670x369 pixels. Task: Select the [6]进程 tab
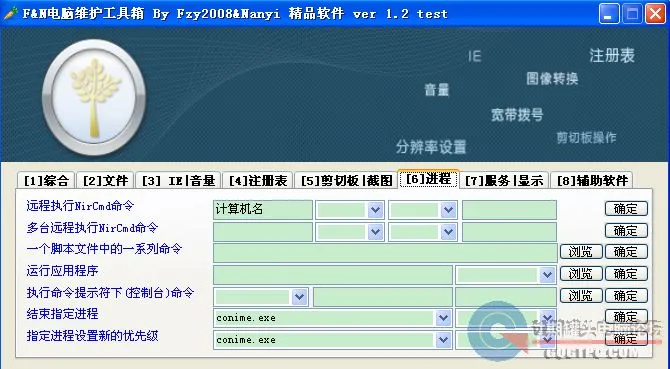click(x=428, y=179)
